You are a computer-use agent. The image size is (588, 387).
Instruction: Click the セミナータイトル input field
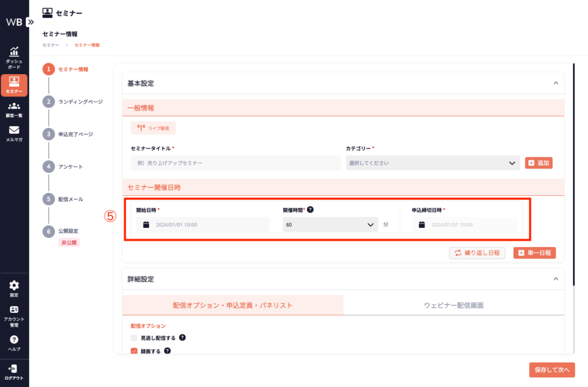click(235, 163)
